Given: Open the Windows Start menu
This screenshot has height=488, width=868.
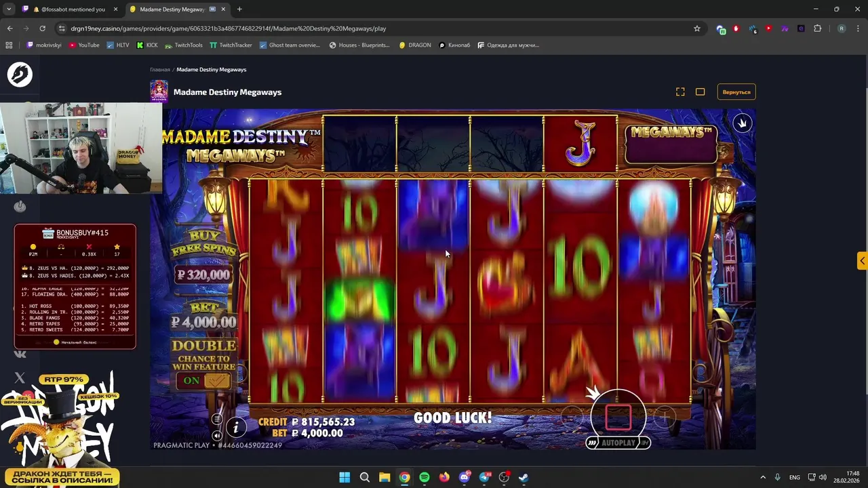Looking at the screenshot, I should (344, 477).
